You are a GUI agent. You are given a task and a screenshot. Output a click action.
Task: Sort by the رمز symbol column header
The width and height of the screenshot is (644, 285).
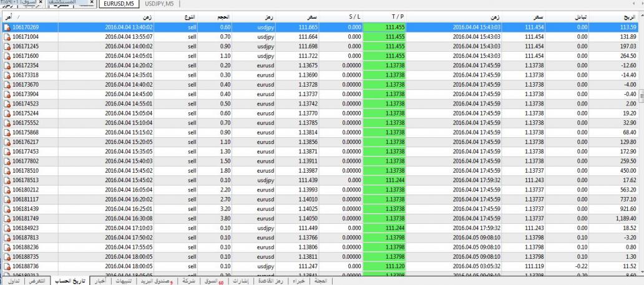pyautogui.click(x=254, y=17)
